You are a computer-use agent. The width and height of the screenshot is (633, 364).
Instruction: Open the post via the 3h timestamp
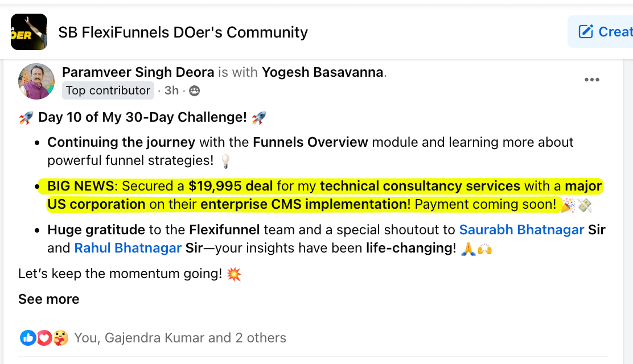point(171,90)
